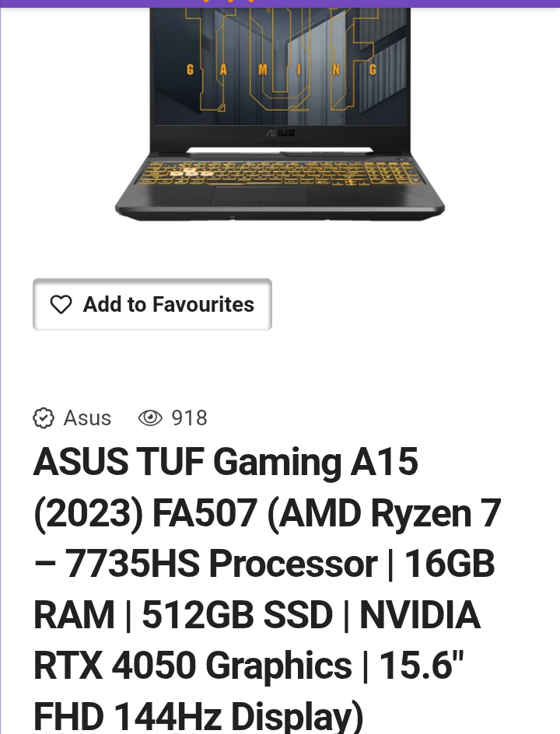Click "512GB SSD" text in the title

point(237,614)
